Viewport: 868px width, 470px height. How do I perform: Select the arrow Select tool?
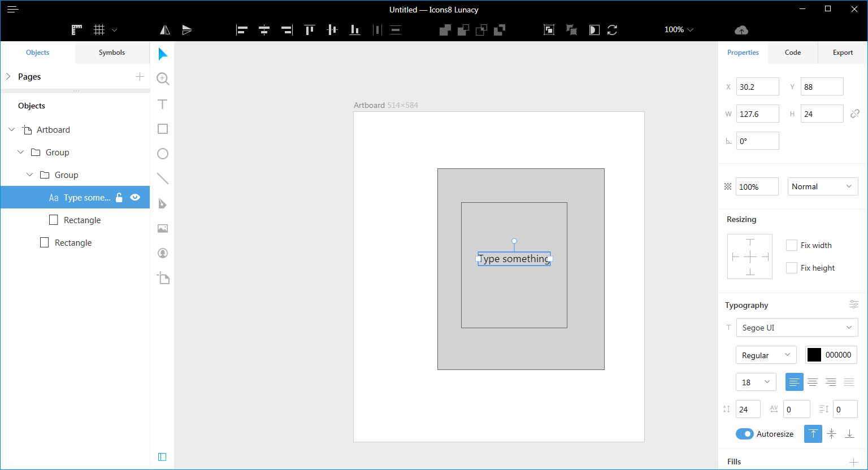tap(163, 54)
